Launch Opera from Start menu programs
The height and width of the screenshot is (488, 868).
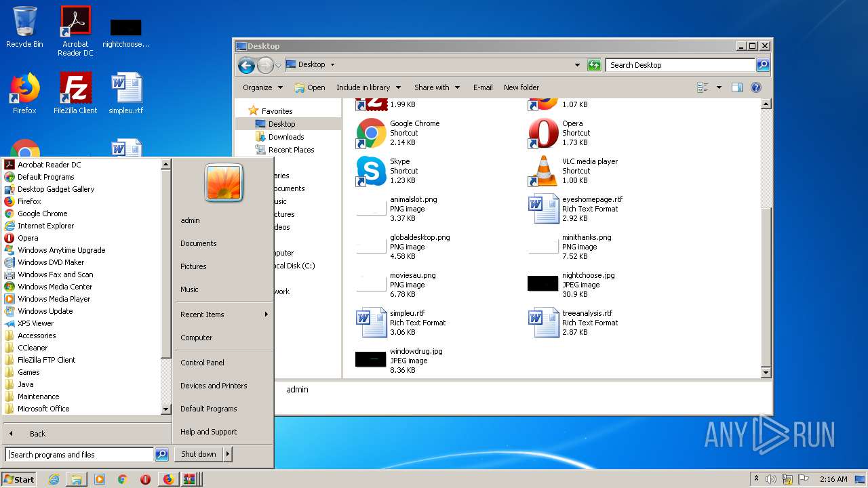28,238
